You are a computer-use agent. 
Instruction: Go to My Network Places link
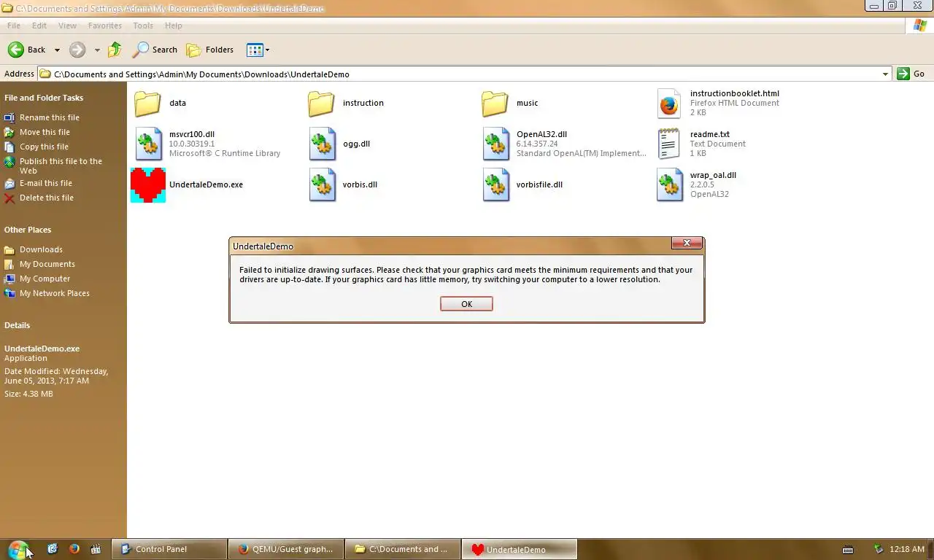coord(55,293)
